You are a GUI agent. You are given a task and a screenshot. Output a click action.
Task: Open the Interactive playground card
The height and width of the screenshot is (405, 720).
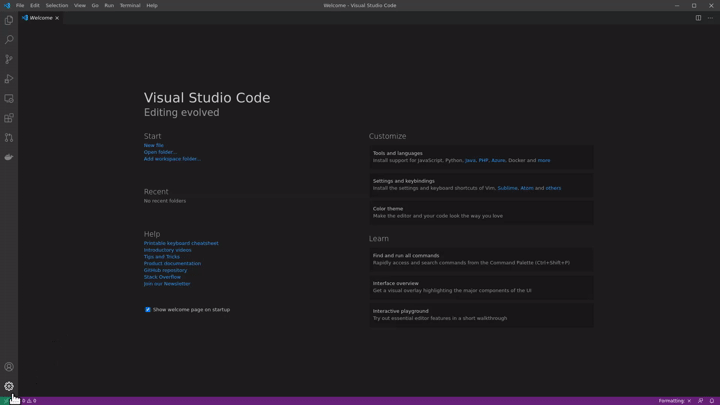[481, 315]
